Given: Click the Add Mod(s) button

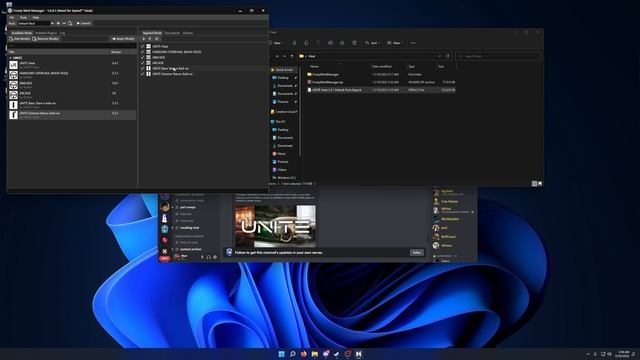Looking at the screenshot, I should tap(20, 39).
